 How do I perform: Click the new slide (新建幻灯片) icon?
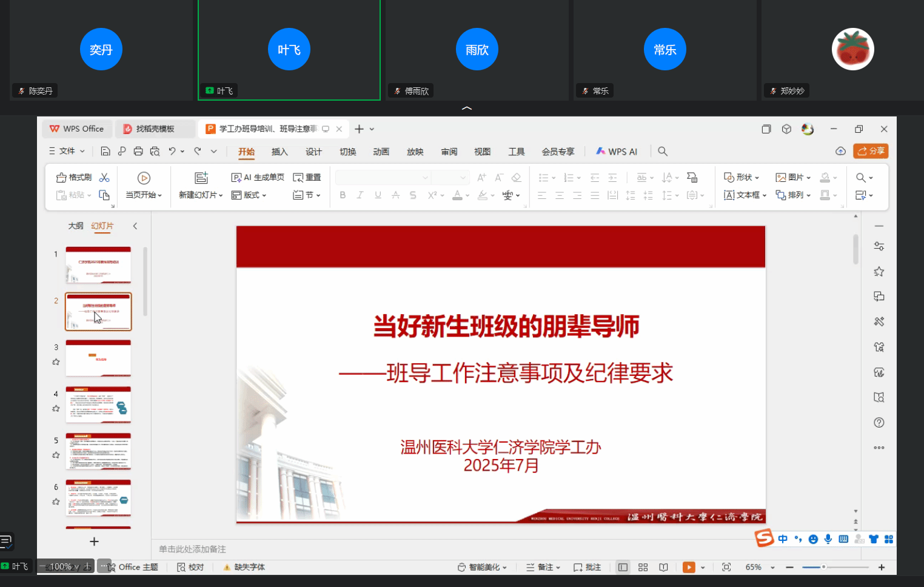(x=201, y=178)
